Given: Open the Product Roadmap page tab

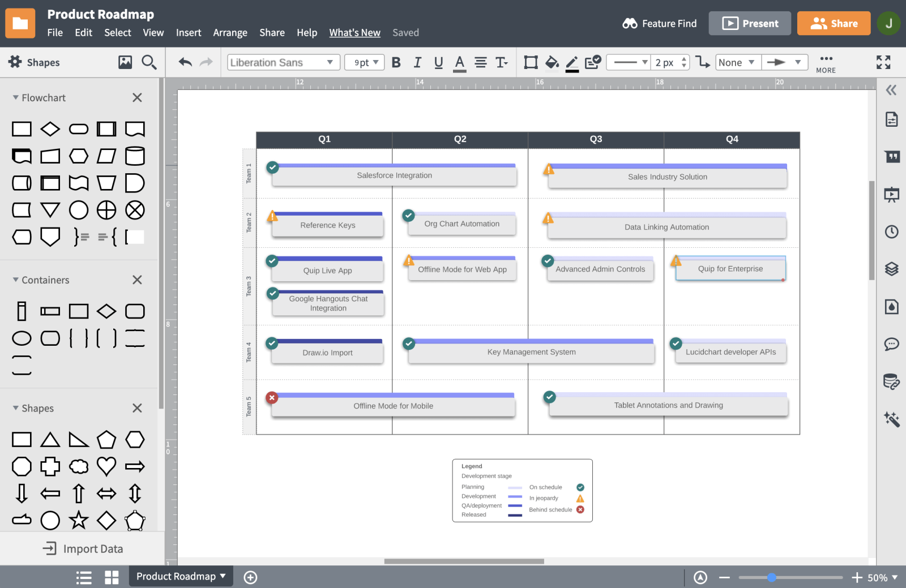Looking at the screenshot, I should [x=181, y=577].
